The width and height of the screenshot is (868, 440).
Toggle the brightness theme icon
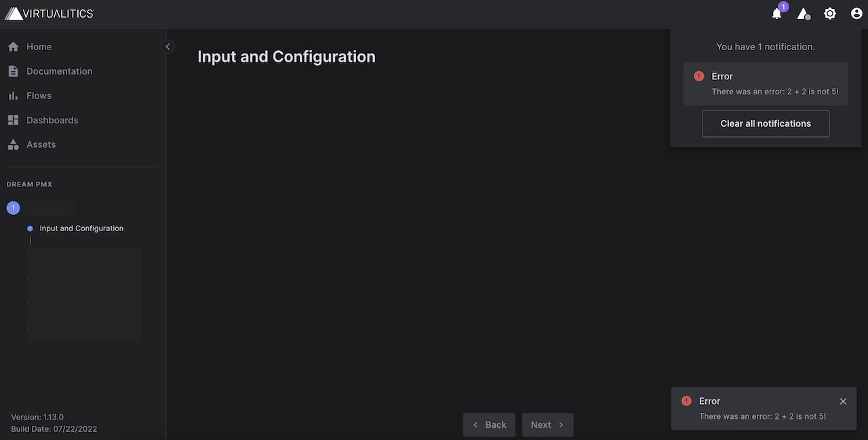[830, 14]
